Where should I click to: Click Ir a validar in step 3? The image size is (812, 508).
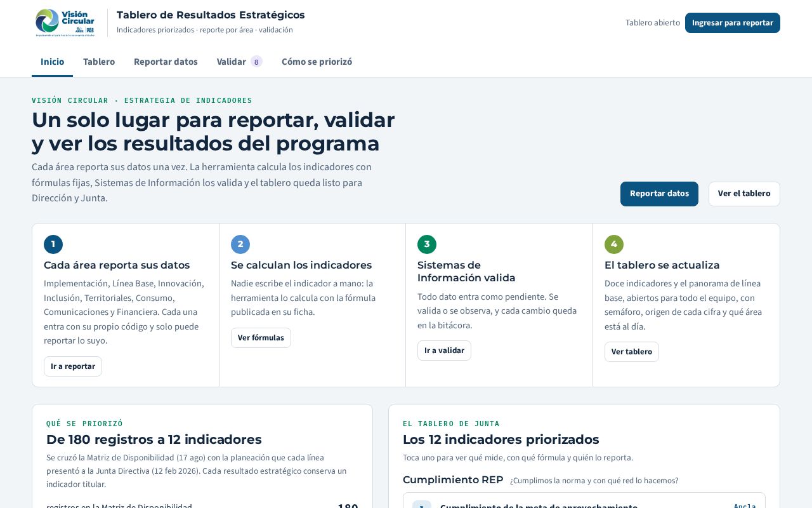[x=444, y=351]
